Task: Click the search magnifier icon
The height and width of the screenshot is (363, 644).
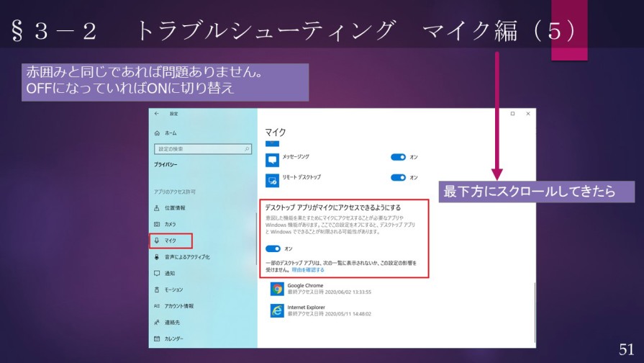Action: click(248, 149)
